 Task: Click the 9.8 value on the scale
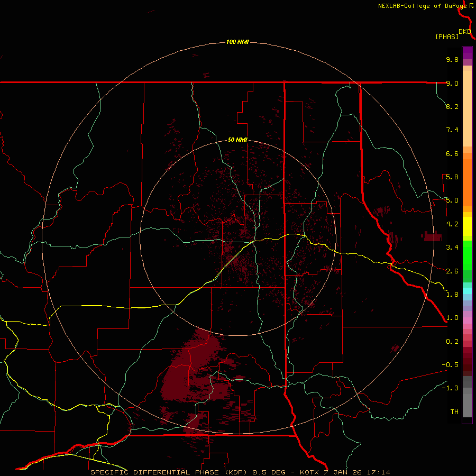[452, 59]
